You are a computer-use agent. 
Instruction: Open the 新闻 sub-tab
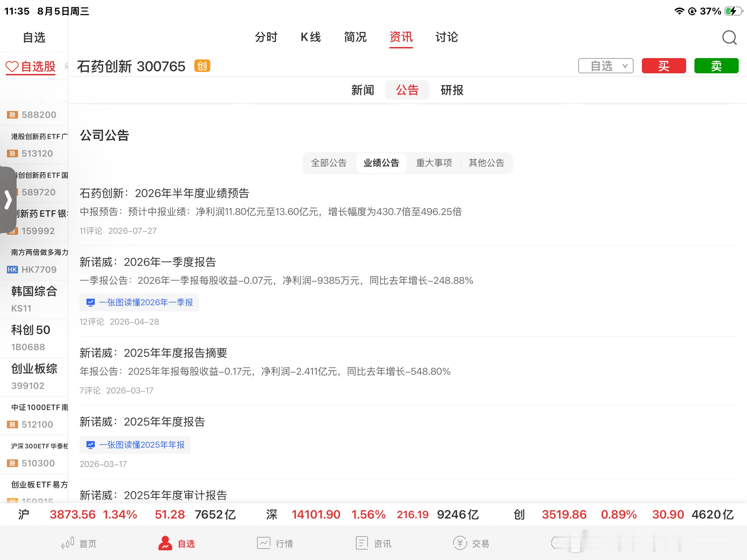(362, 90)
